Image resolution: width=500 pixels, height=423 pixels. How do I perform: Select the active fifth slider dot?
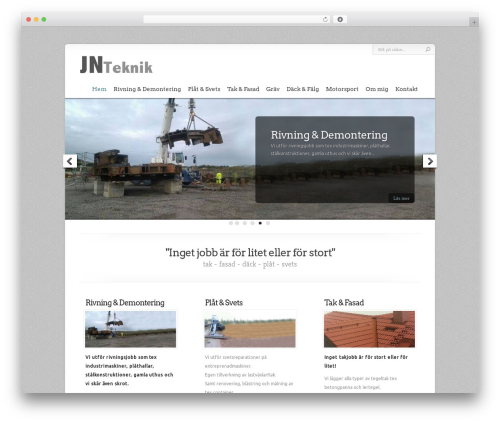(260, 223)
